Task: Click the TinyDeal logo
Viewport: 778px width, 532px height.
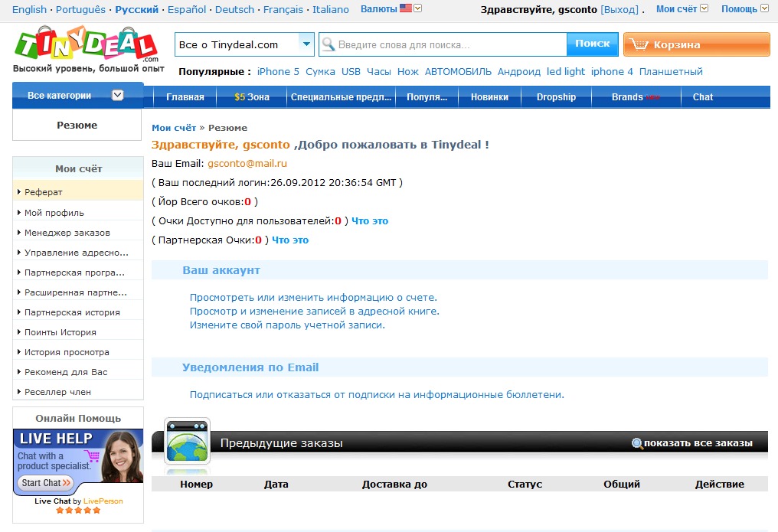Action: point(86,46)
